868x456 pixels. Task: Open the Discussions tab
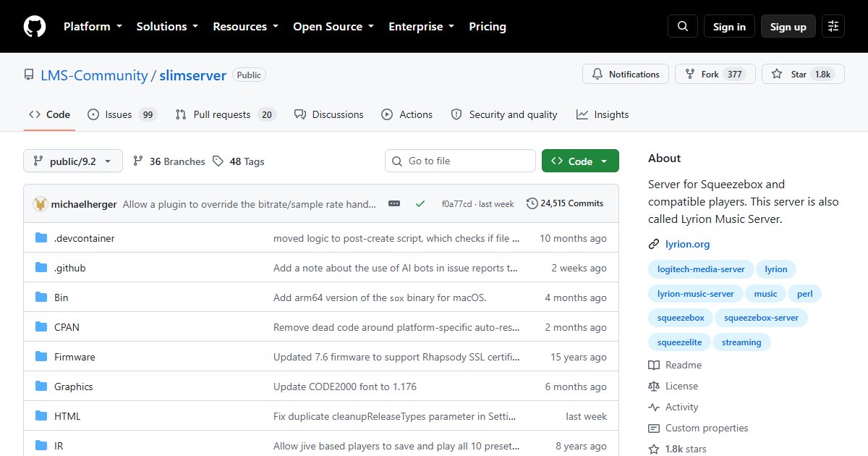328,114
